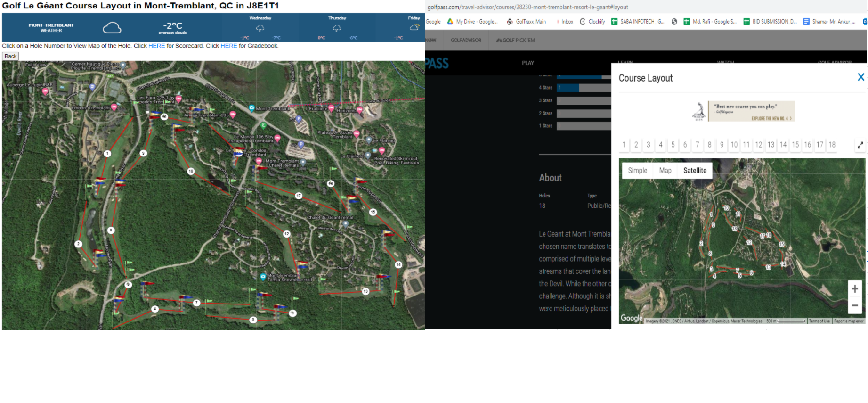The height and width of the screenshot is (403, 868).
Task: Open hole 2 marker on the left course map
Action: click(x=78, y=244)
